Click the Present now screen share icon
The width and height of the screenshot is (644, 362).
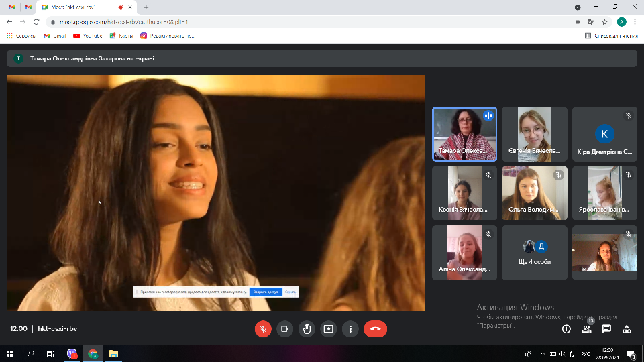pyautogui.click(x=328, y=329)
